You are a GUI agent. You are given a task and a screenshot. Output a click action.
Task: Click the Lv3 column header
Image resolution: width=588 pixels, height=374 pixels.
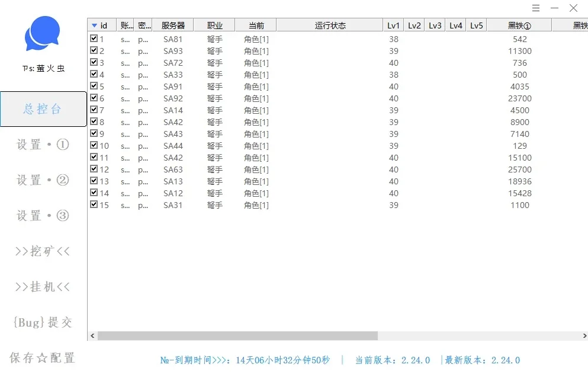click(x=435, y=25)
